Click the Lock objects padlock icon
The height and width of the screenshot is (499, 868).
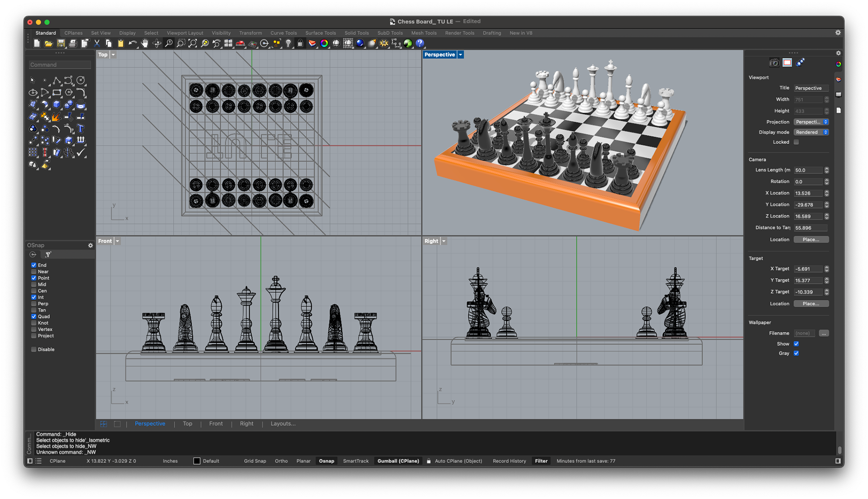[300, 43]
